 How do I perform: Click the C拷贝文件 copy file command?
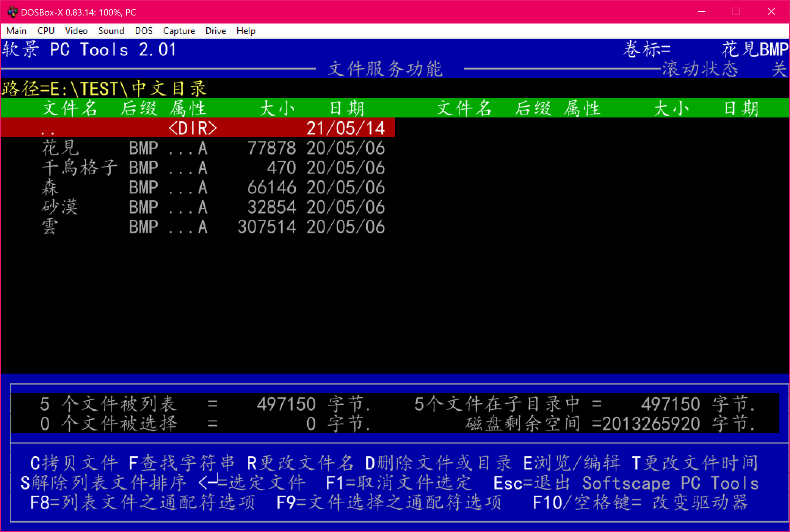click(74, 463)
